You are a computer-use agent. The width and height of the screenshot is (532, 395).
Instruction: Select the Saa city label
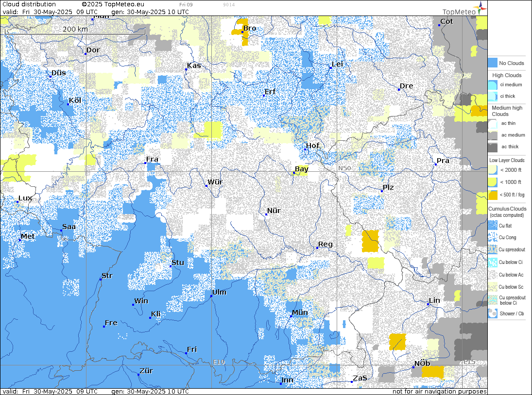click(x=69, y=227)
